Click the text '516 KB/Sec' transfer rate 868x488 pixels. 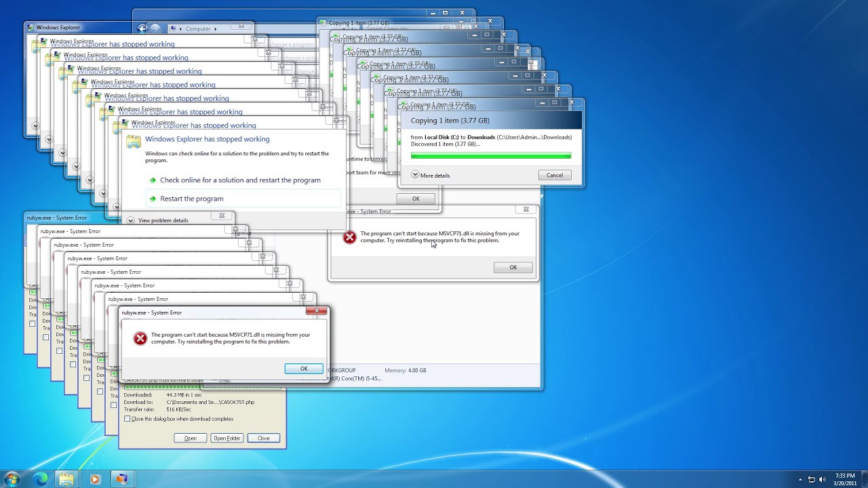coord(179,409)
